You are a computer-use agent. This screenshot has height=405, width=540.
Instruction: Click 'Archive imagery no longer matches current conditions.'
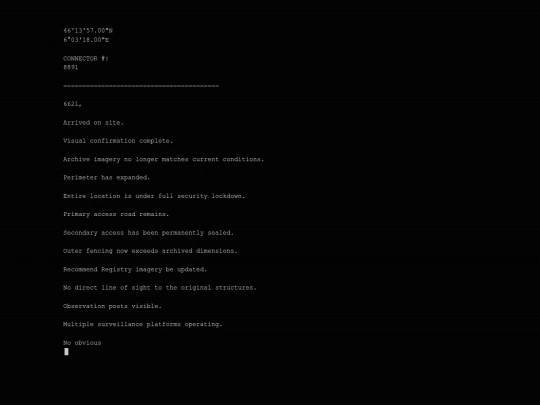point(164,159)
